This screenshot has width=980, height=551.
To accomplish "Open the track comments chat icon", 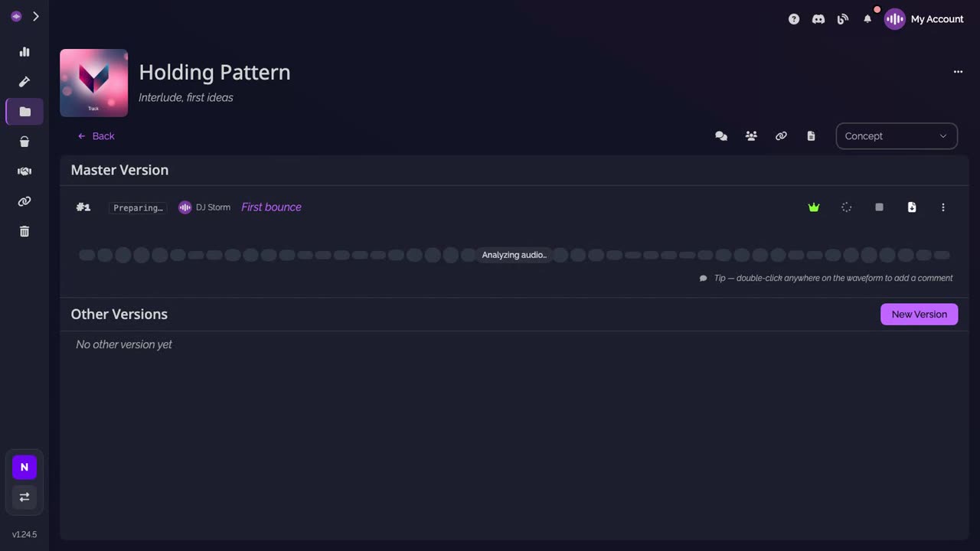I will pyautogui.click(x=721, y=136).
